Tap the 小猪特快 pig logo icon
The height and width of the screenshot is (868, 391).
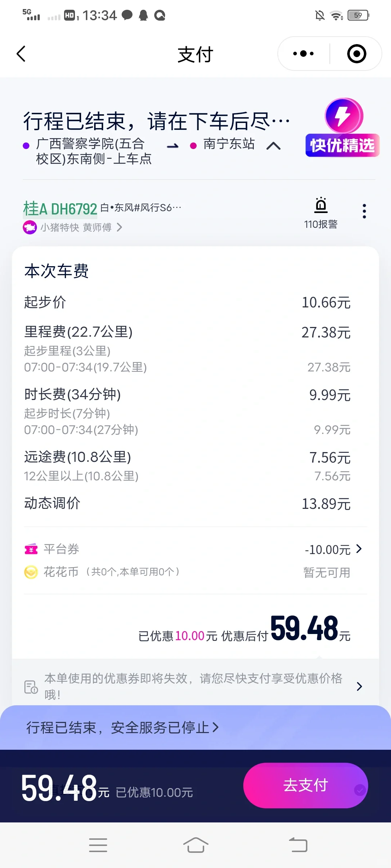(30, 227)
